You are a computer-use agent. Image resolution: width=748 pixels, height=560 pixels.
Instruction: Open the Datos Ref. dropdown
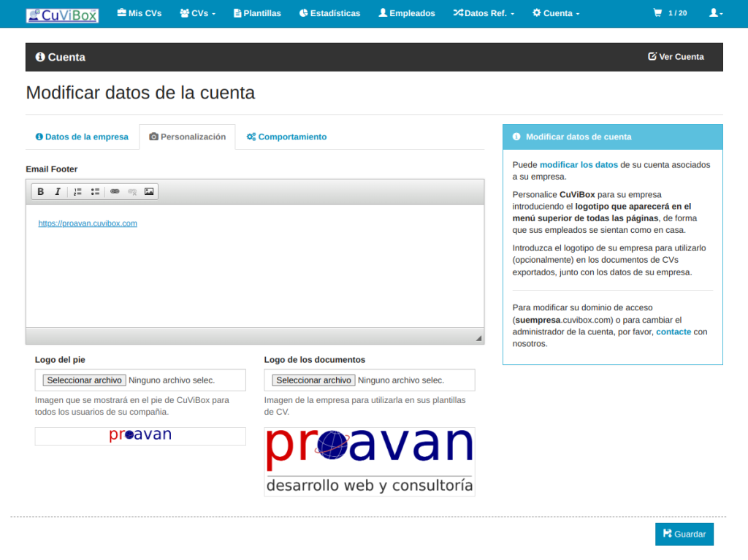[x=484, y=13]
